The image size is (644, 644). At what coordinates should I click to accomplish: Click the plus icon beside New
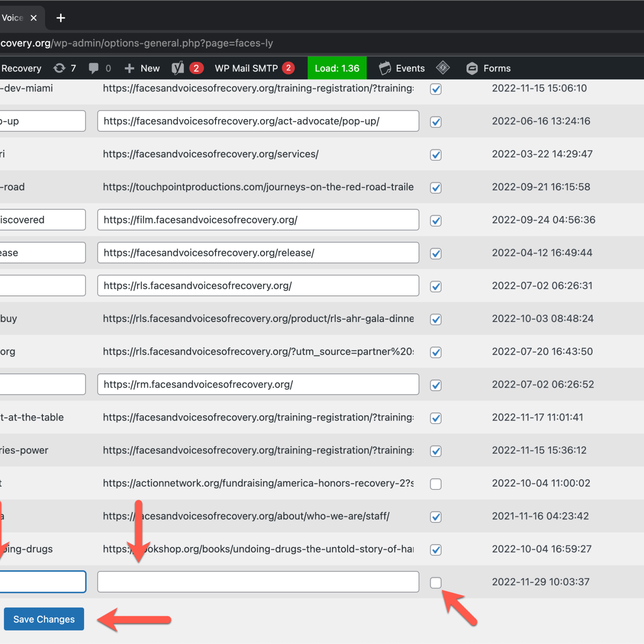click(x=129, y=68)
